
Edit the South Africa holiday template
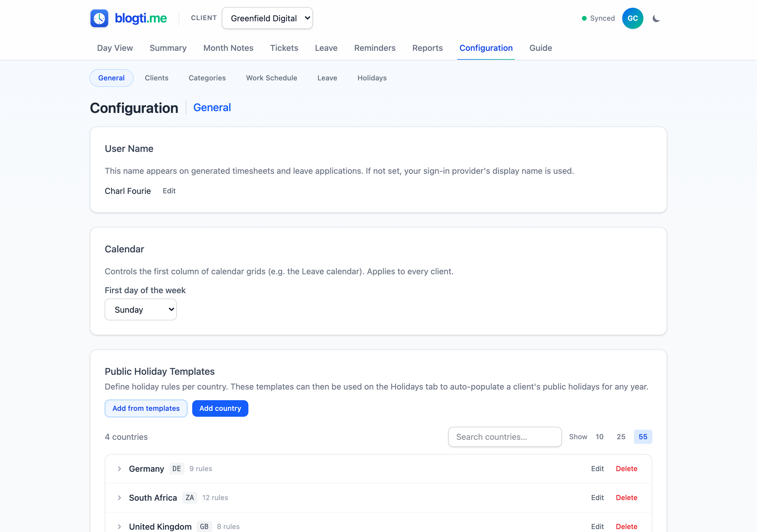pos(597,497)
